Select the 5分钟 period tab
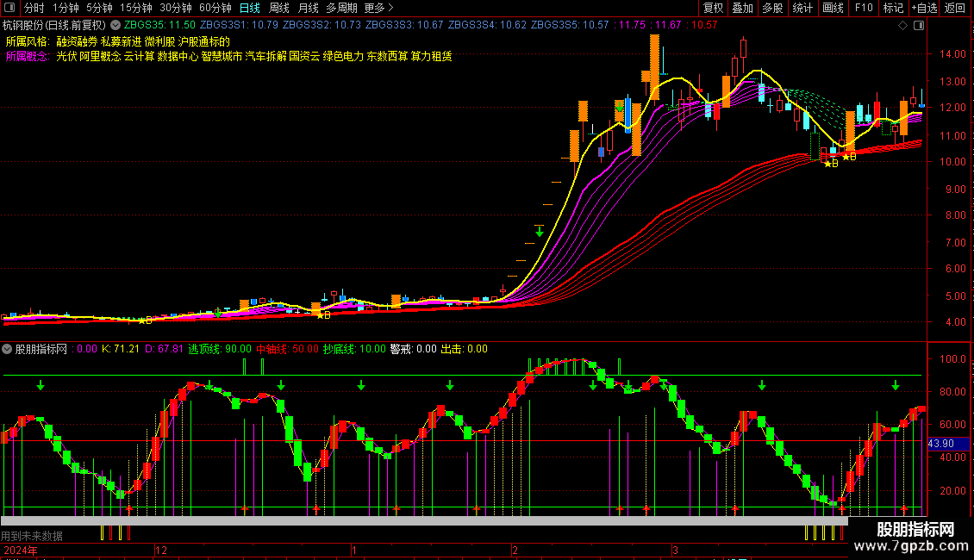Screen dimensions: 974x560 tap(99, 8)
